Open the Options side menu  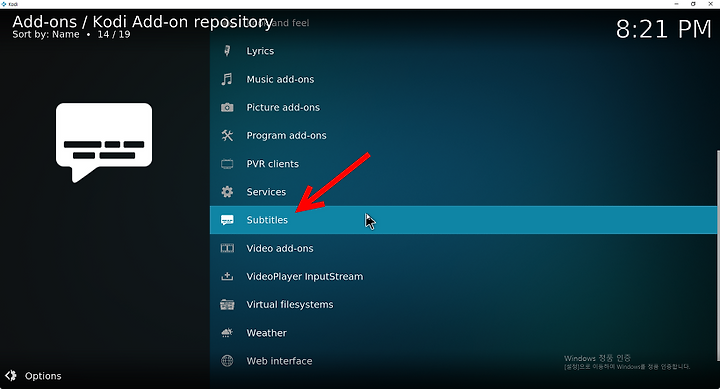(x=33, y=376)
